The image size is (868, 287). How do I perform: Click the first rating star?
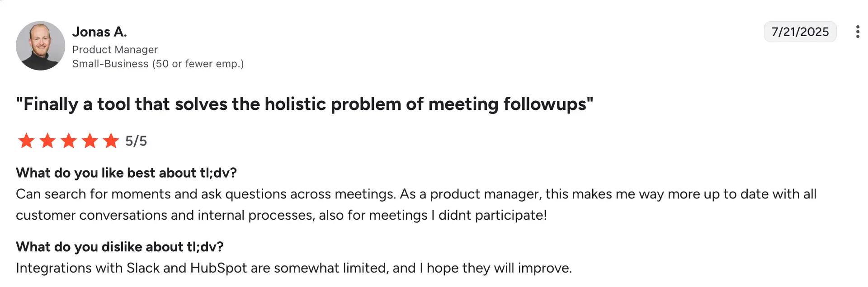[26, 141]
